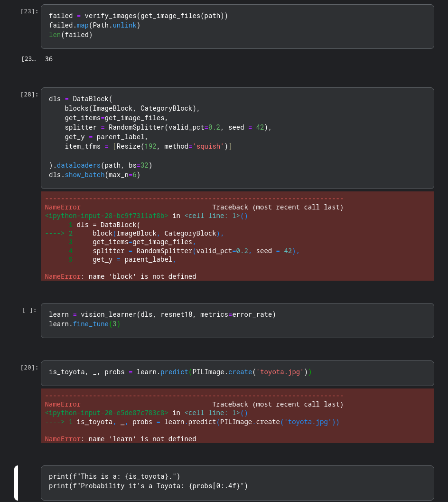
Task: Open the ipython-input-28-bc9f7311af8b traceback reference
Action: [x=106, y=216]
